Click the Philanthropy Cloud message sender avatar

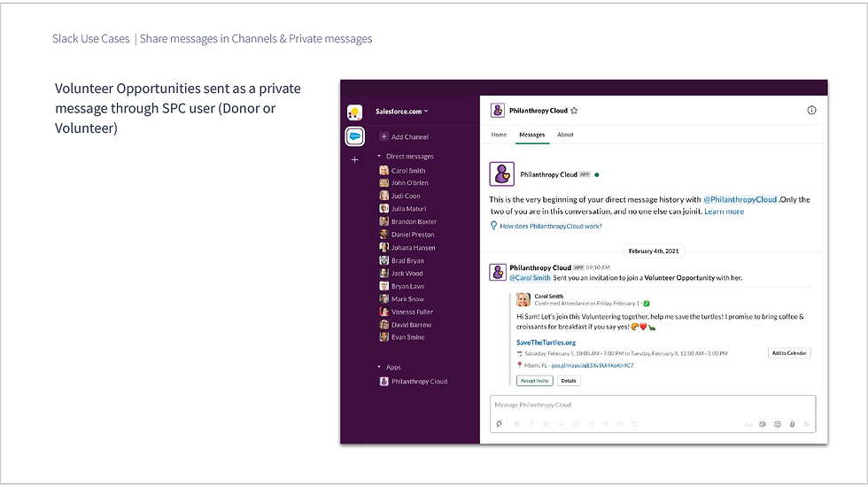click(x=498, y=273)
